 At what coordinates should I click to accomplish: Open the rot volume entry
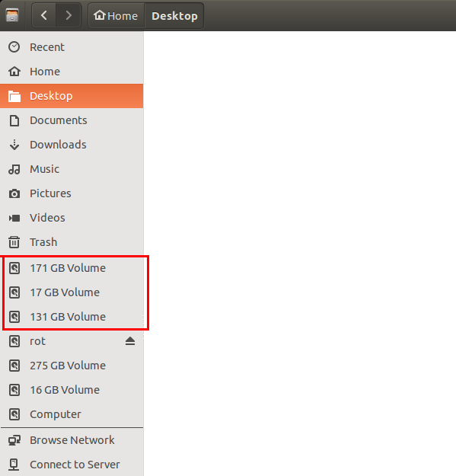[x=72, y=341]
